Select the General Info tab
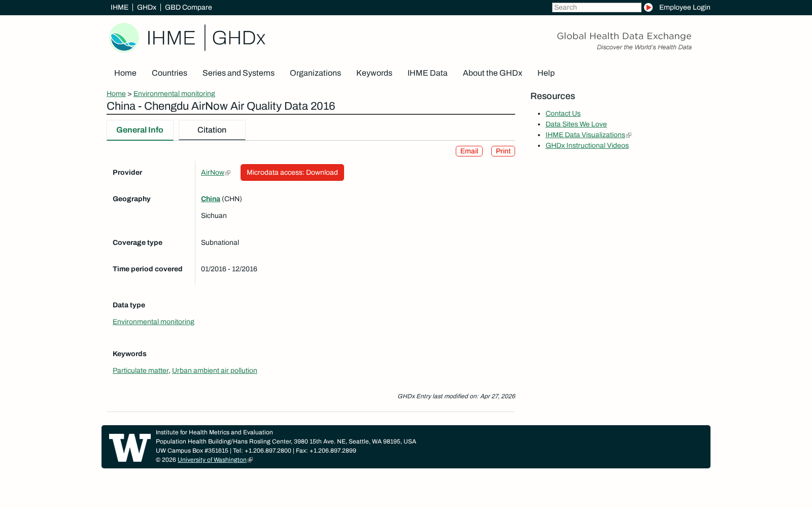This screenshot has height=508, width=812. click(x=140, y=130)
